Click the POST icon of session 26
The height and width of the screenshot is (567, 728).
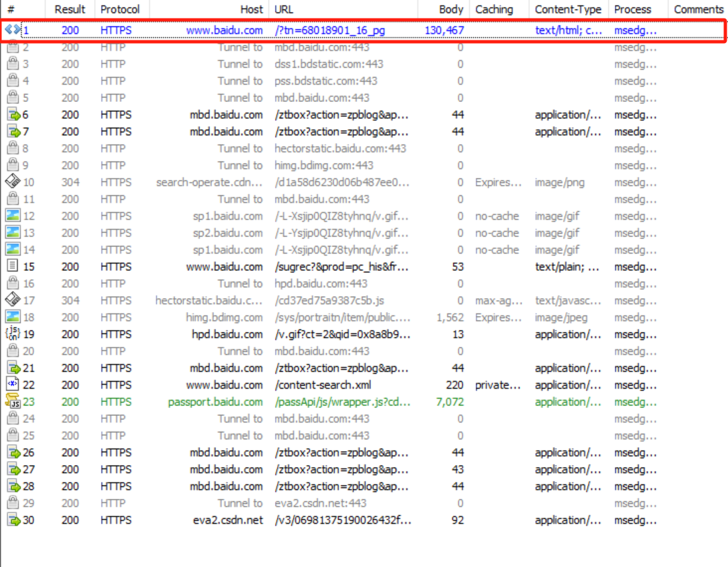point(13,452)
